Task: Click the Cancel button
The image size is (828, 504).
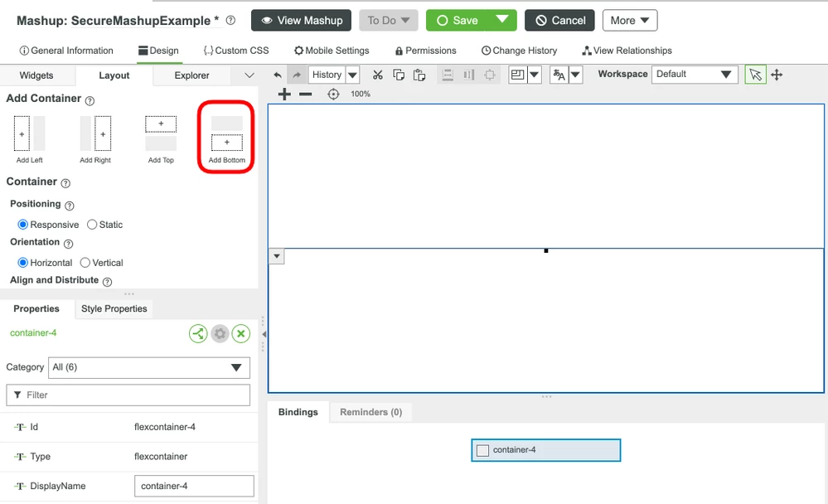Action: [559, 20]
